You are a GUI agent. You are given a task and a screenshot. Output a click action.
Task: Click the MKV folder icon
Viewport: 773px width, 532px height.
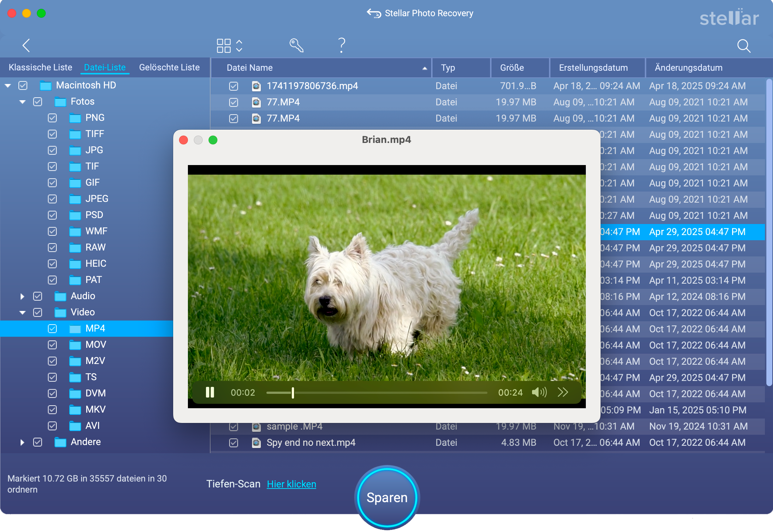point(75,410)
